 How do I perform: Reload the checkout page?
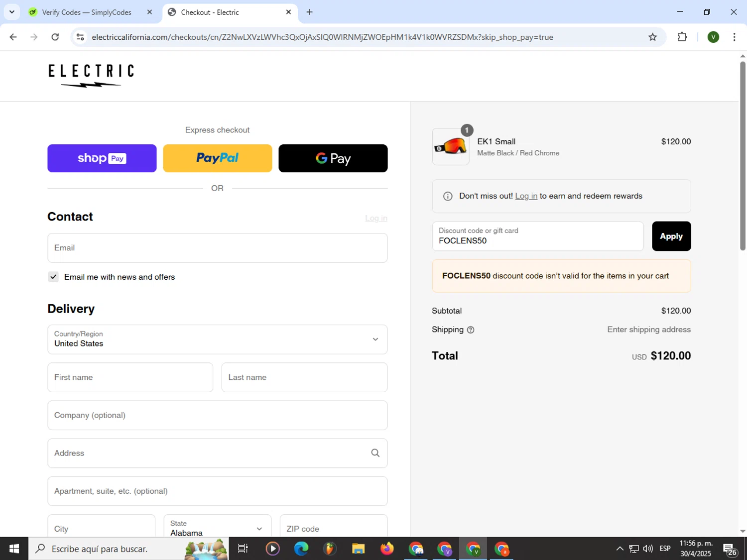[x=55, y=37]
